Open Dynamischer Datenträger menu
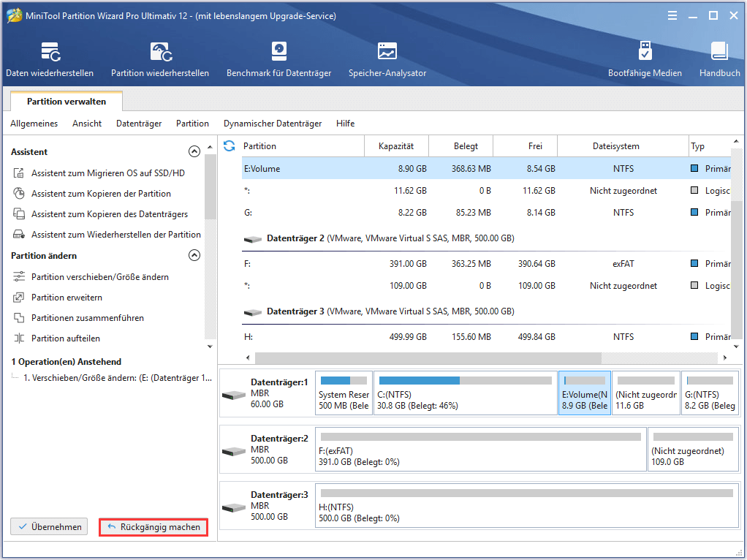 273,124
